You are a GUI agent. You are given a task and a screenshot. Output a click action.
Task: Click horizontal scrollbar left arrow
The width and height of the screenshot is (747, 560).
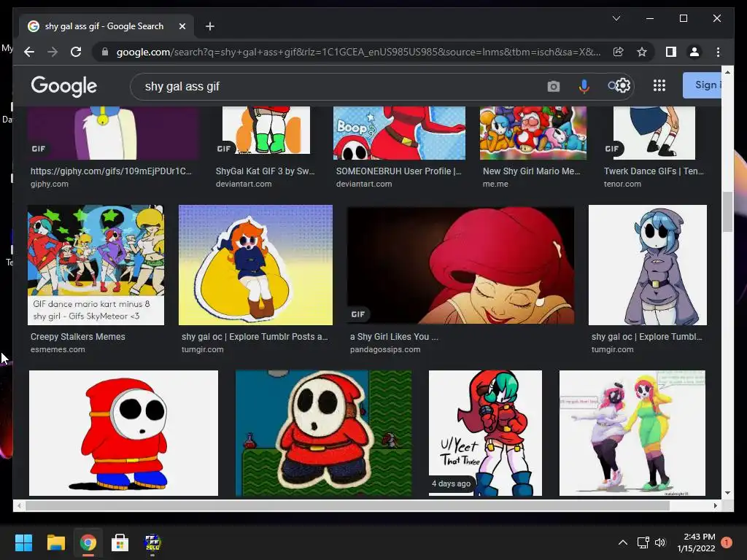click(18, 506)
